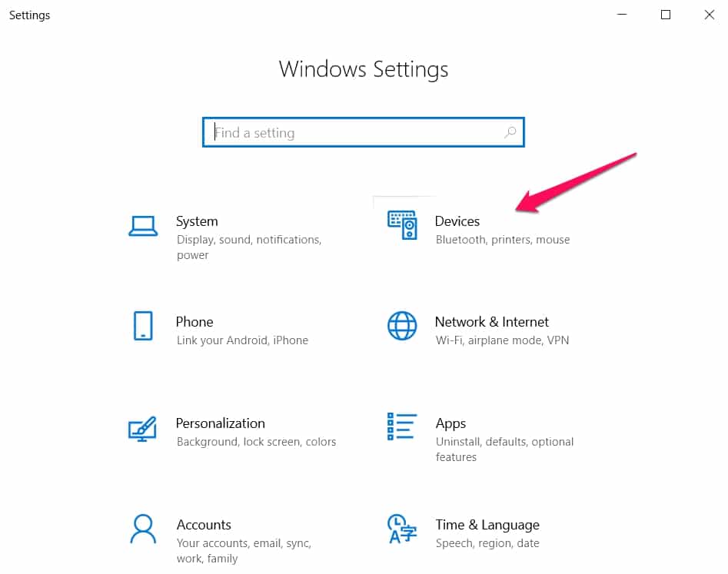Go to Devices settings title
Viewport: 728px width, 574px height.
pyautogui.click(x=457, y=221)
